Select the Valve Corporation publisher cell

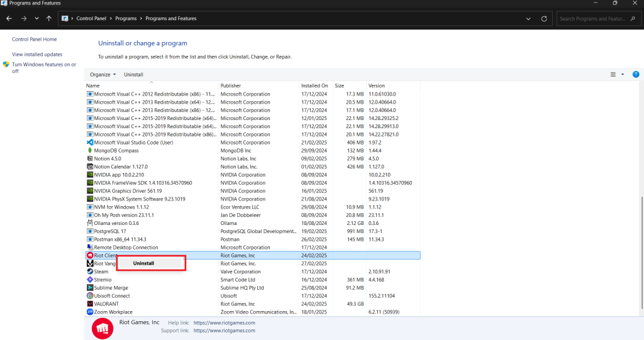pos(241,271)
